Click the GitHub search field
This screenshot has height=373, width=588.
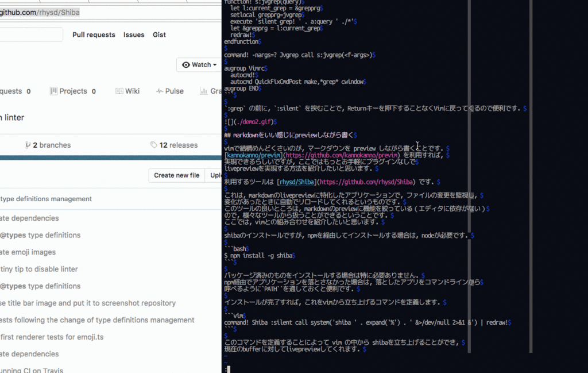click(x=31, y=34)
